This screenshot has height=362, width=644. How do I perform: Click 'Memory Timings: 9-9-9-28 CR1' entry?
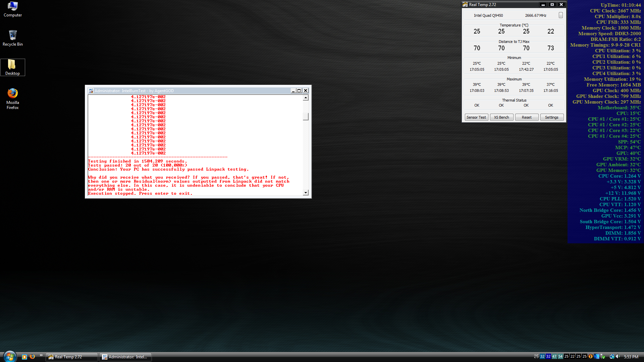point(605,45)
